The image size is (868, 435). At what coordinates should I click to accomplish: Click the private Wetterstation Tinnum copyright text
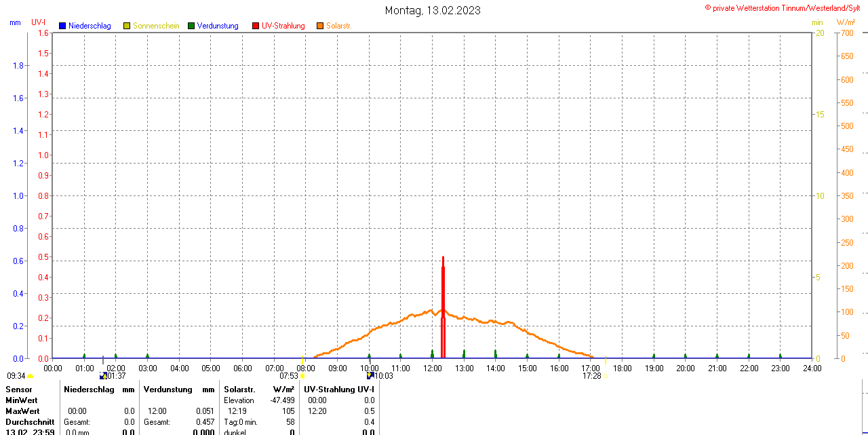[785, 8]
